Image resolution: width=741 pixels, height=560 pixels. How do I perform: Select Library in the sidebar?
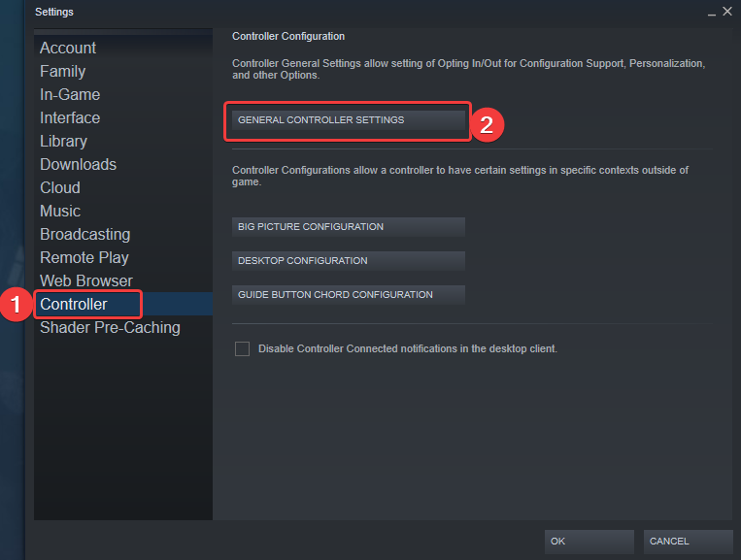click(x=63, y=141)
